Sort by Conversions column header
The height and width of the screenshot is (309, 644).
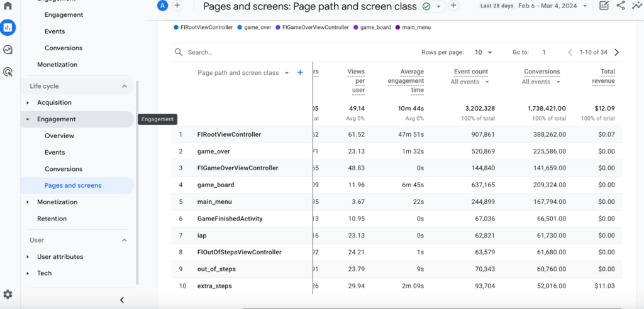[x=541, y=72]
